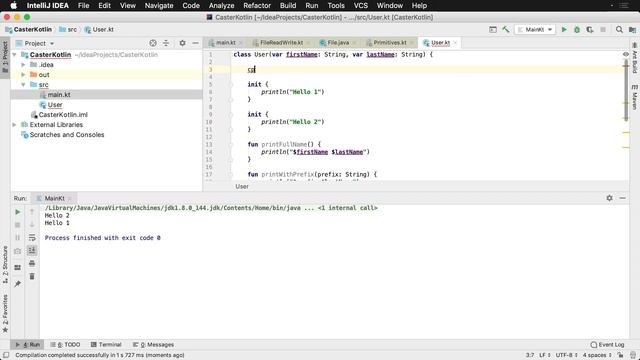
Task: Close the User.kt editor tab
Action: pos(455,43)
